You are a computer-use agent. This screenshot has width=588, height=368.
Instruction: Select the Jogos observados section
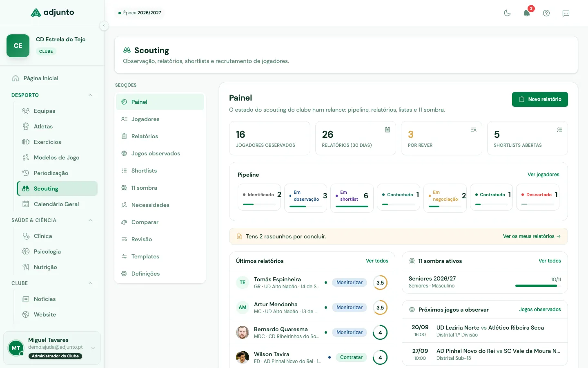(160, 153)
